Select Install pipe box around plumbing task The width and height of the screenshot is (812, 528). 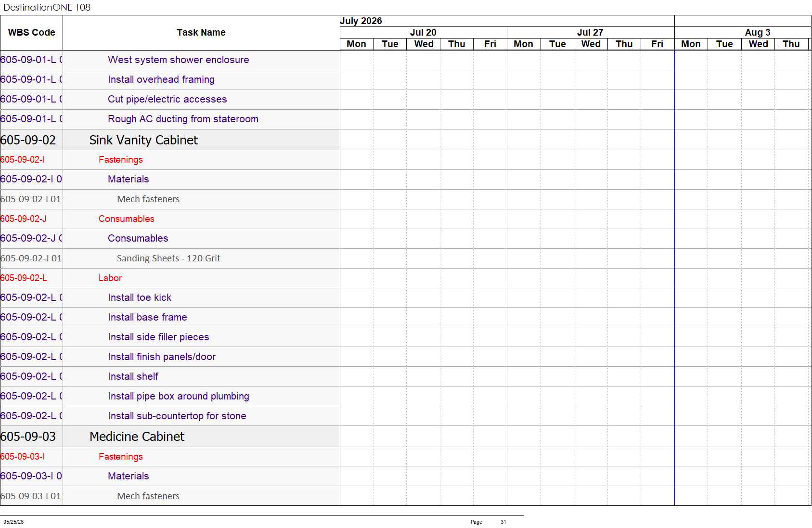(179, 396)
